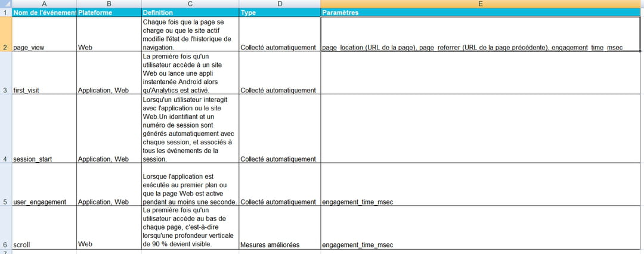Select column B header
Image resolution: width=644 pixels, height=254 pixels.
[x=109, y=4]
